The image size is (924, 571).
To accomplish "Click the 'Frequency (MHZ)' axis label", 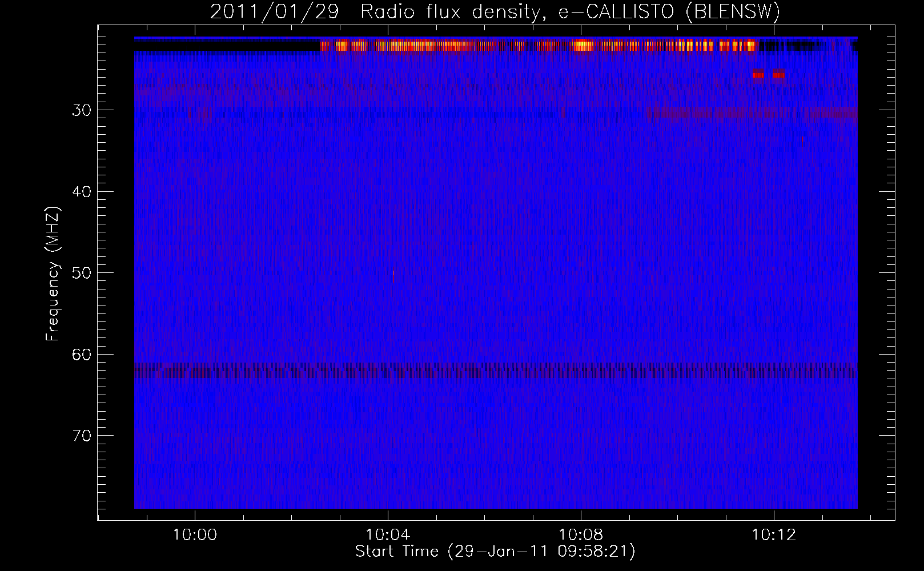I will point(53,274).
